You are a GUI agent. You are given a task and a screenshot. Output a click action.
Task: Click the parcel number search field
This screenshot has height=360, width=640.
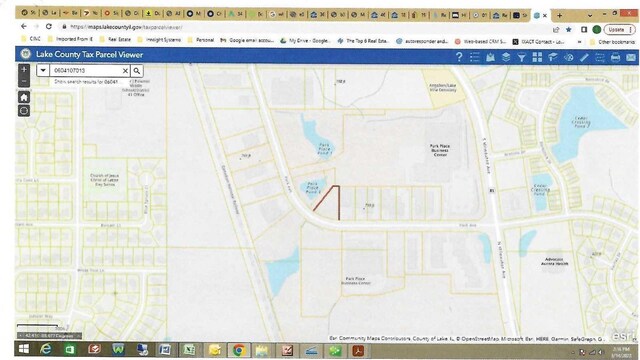click(x=86, y=71)
